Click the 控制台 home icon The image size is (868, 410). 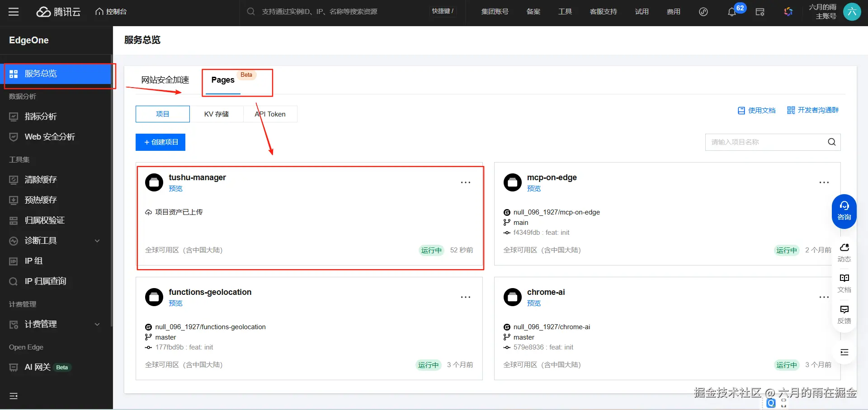99,12
